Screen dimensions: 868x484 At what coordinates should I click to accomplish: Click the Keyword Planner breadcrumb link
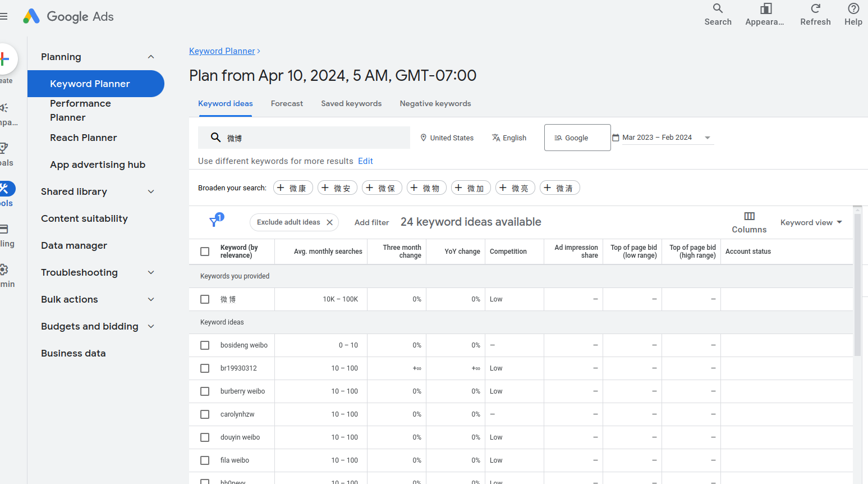coord(222,51)
